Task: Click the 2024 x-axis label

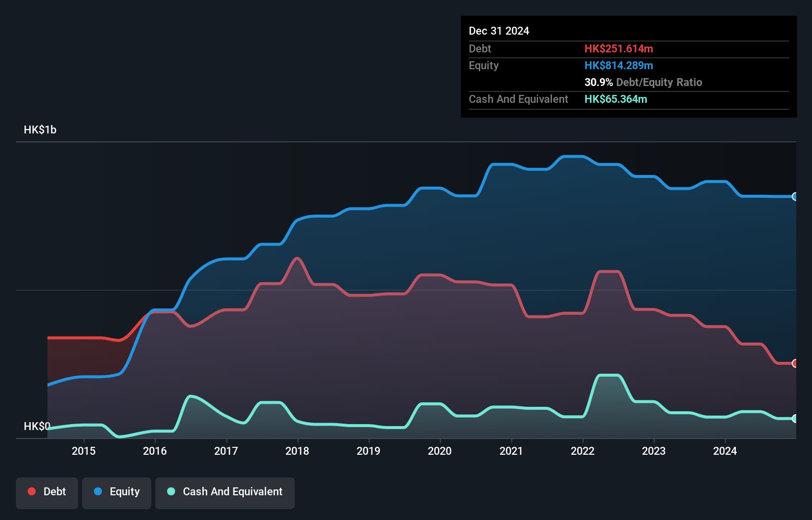Action: [725, 451]
